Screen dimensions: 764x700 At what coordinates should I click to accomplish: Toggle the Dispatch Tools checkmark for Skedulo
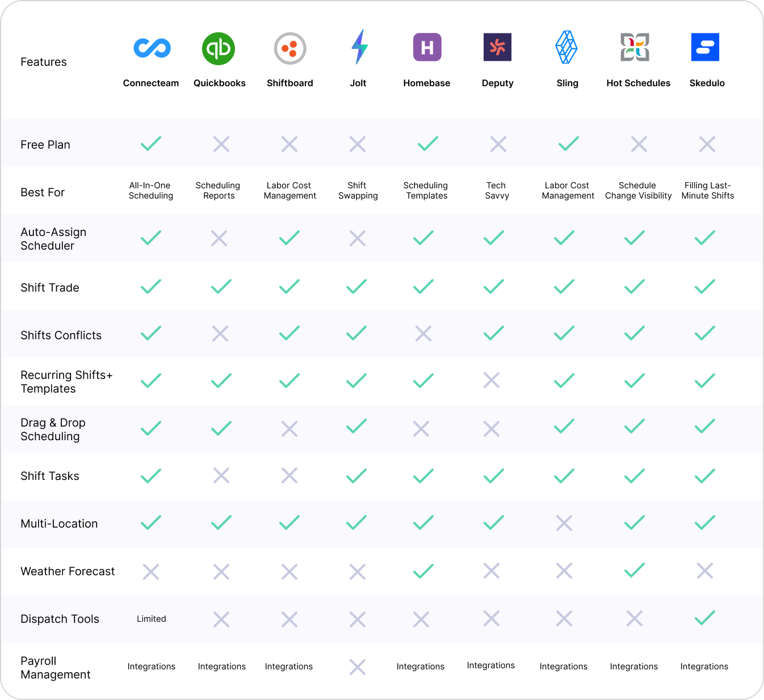(704, 618)
